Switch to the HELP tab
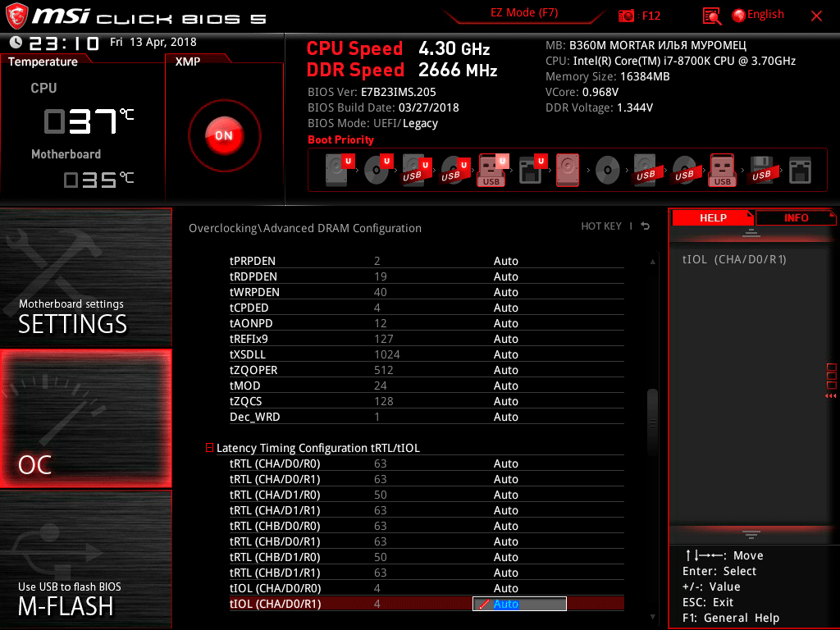This screenshot has height=630, width=840. [x=713, y=218]
